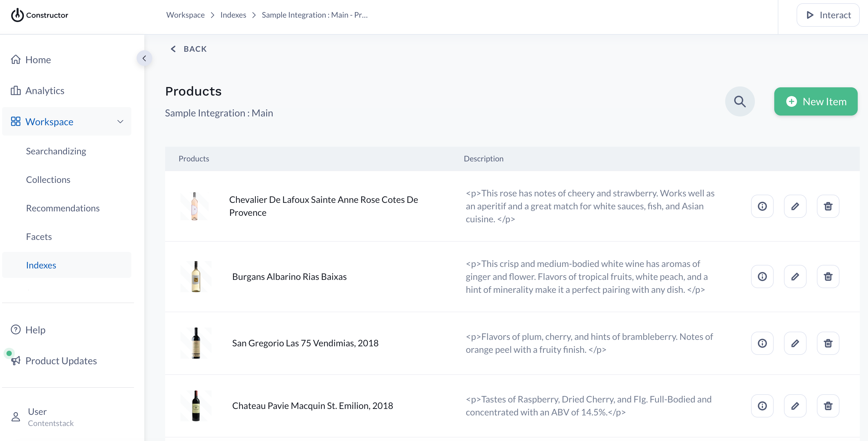Open the product search magnifier icon
Image resolution: width=868 pixels, height=441 pixels.
(740, 101)
